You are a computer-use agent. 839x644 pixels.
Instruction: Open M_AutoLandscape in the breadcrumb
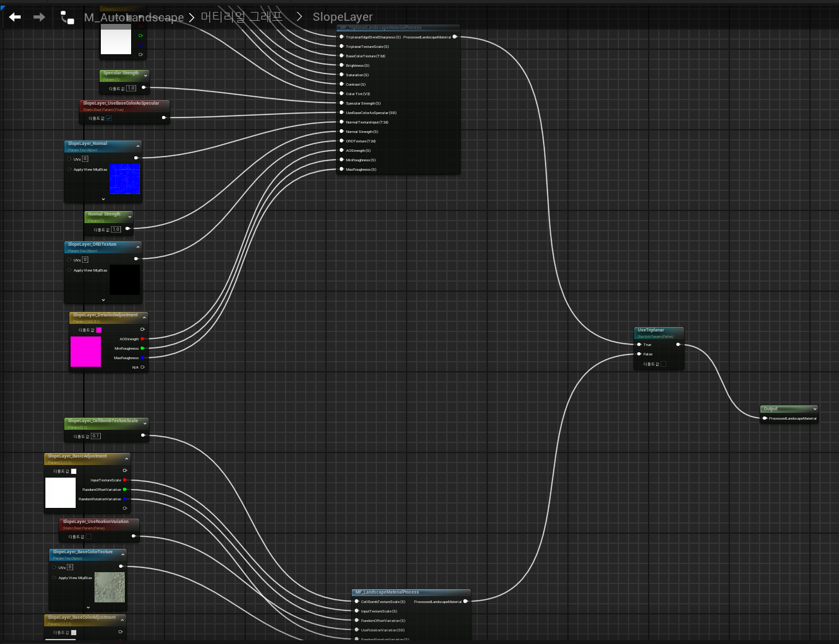(x=134, y=18)
